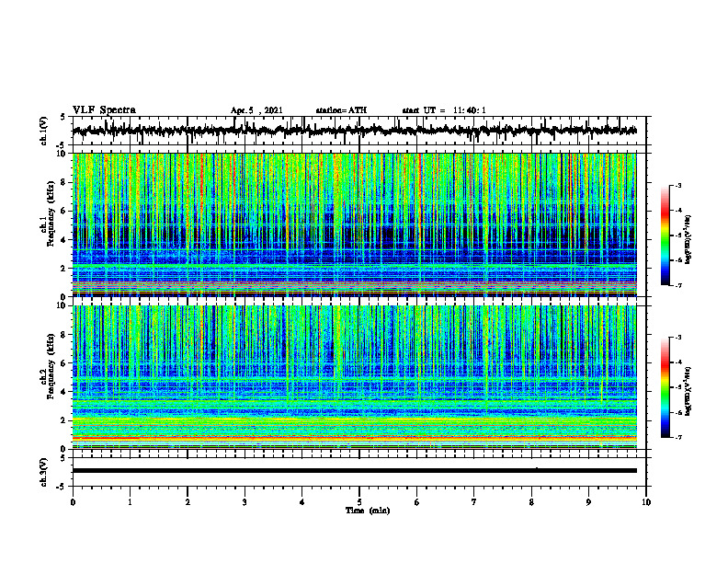Click the "start UT = 11:40: 1" text
This screenshot has width=728, height=563.
[x=444, y=110]
